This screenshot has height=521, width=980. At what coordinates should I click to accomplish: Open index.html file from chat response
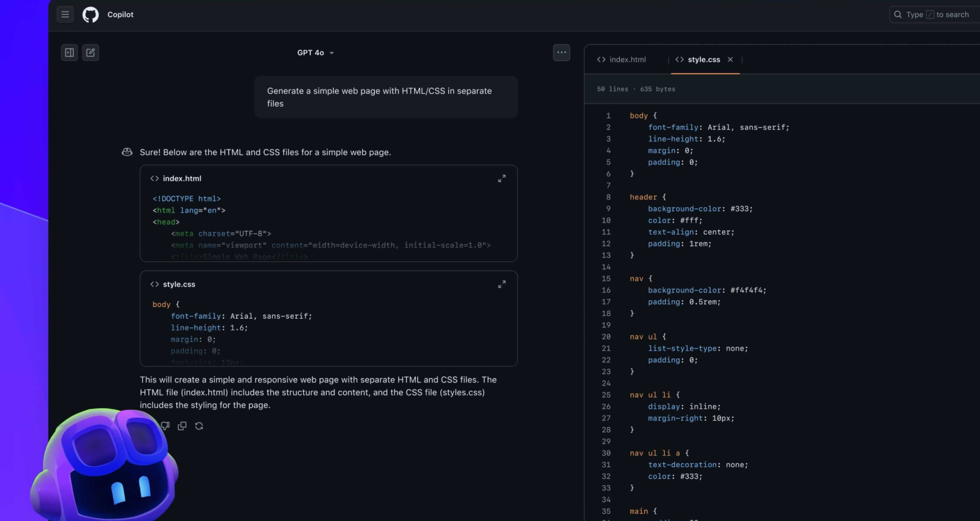click(x=182, y=178)
